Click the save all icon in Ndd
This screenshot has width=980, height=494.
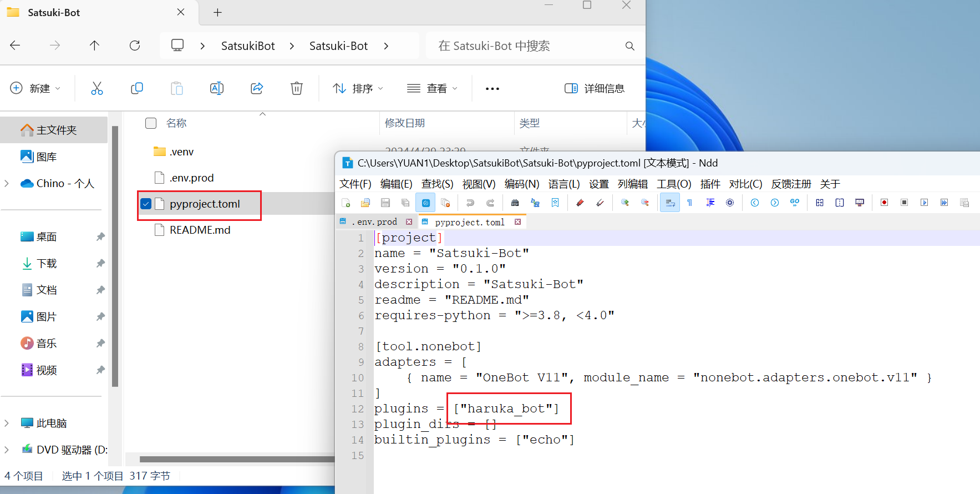coord(405,203)
